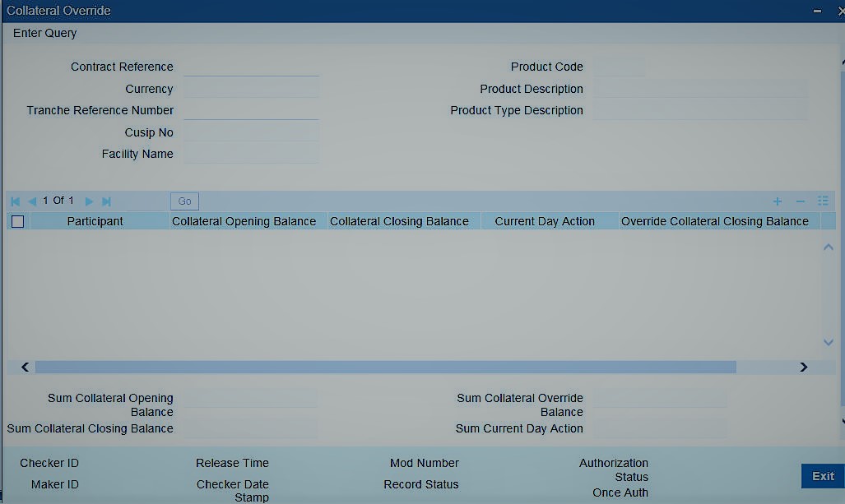The width and height of the screenshot is (845, 504).
Task: Go to first page of participant grid
Action: [x=15, y=201]
